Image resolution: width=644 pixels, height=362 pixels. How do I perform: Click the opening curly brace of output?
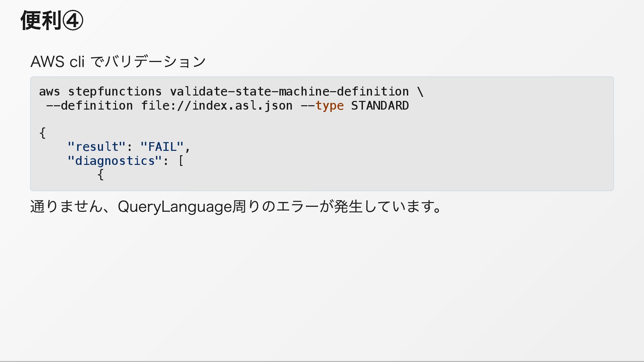[42, 133]
